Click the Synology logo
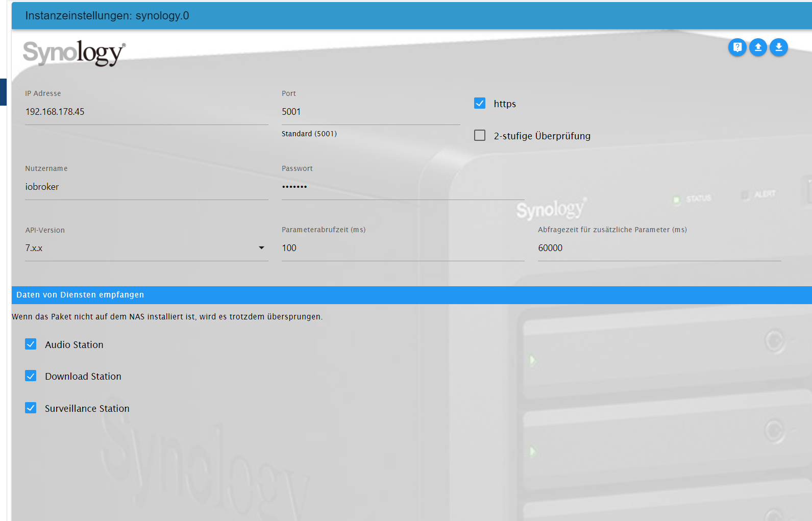This screenshot has width=812, height=521. pyautogui.click(x=74, y=53)
